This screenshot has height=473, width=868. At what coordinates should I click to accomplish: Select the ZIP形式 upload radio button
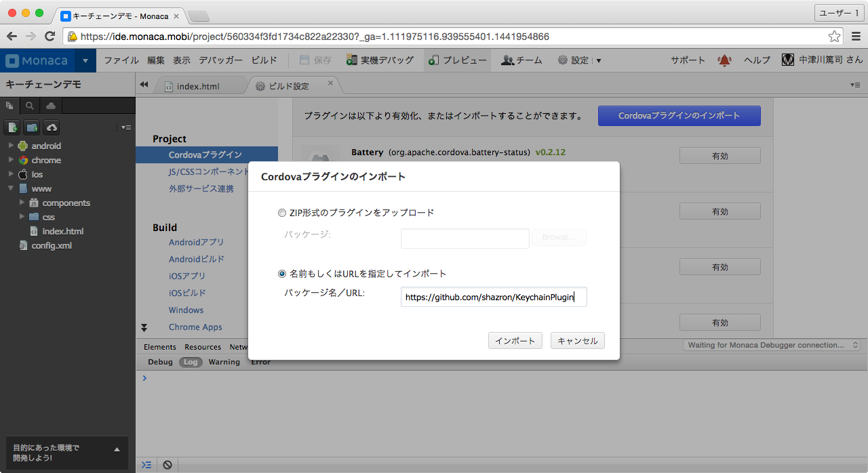click(282, 213)
